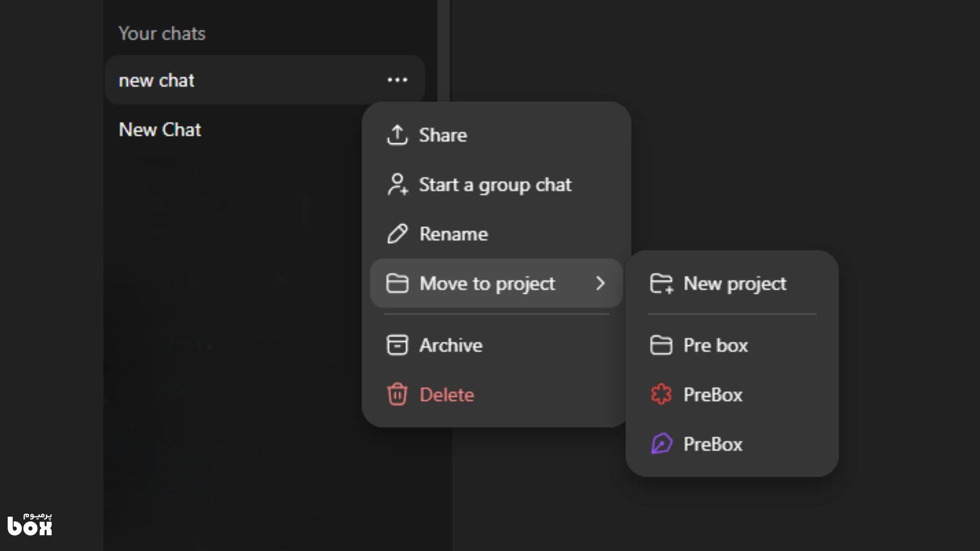Image resolution: width=980 pixels, height=551 pixels.
Task: Click the Move to project folder icon
Action: (397, 284)
